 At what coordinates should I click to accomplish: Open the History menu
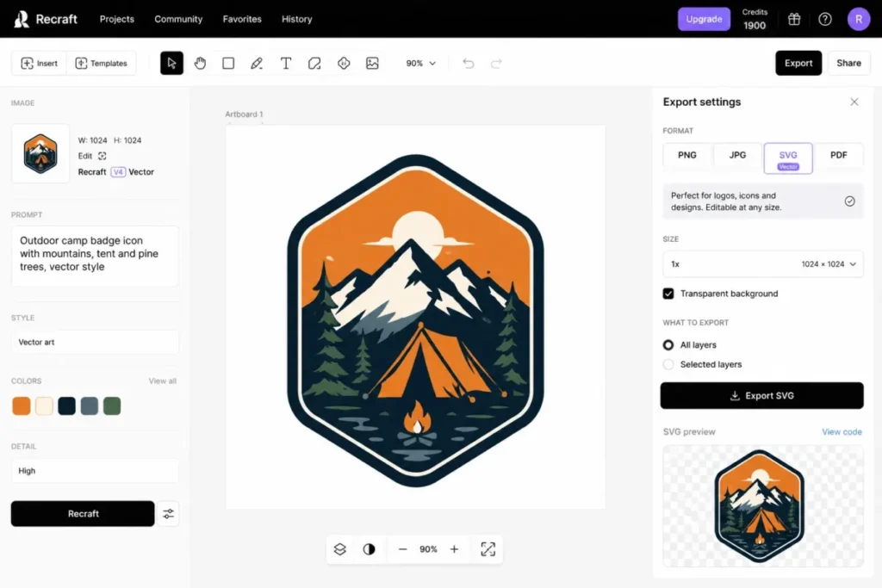(x=296, y=19)
